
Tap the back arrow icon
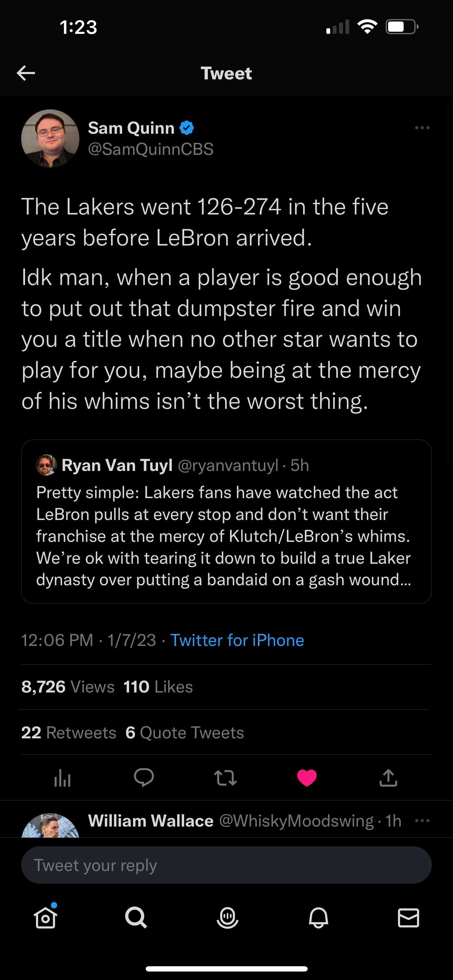pos(26,73)
